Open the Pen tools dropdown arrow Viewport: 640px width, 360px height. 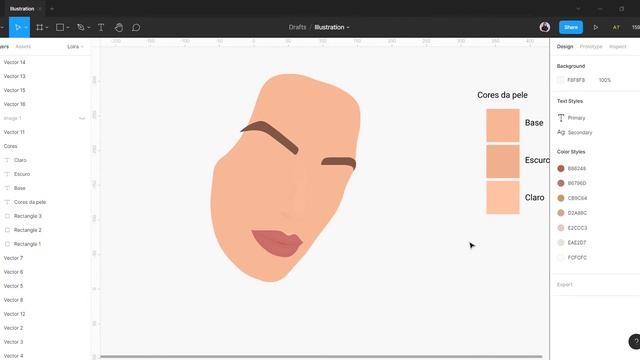click(89, 28)
